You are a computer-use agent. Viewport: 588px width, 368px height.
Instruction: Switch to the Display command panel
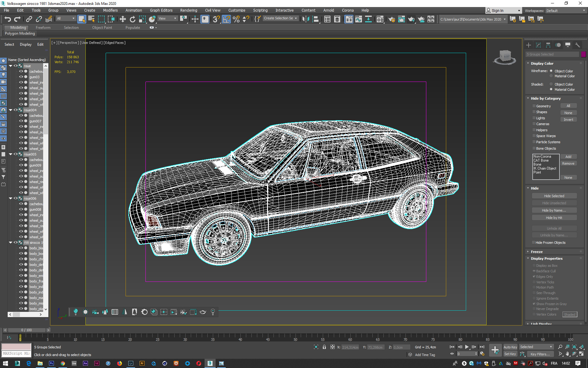[x=568, y=45]
